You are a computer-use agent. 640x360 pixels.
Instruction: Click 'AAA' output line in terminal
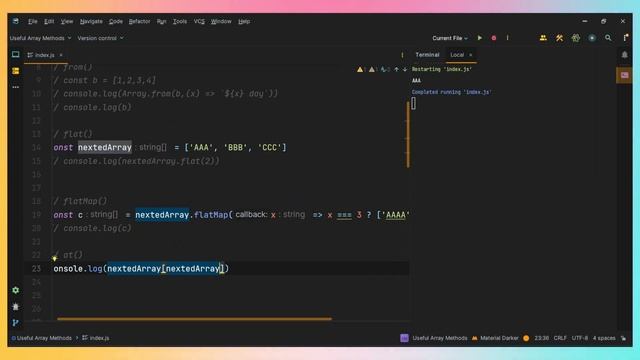point(416,80)
